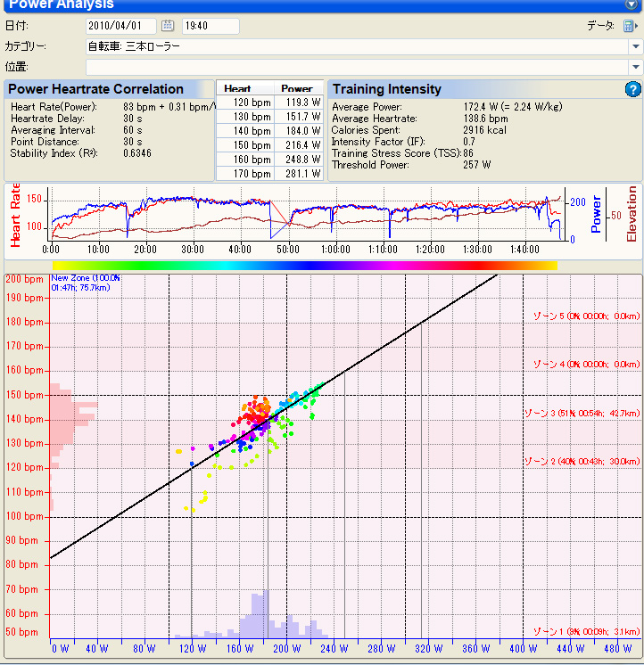Click the rainbow time color gradient bar
This screenshot has width=644, height=665.
coord(304,266)
